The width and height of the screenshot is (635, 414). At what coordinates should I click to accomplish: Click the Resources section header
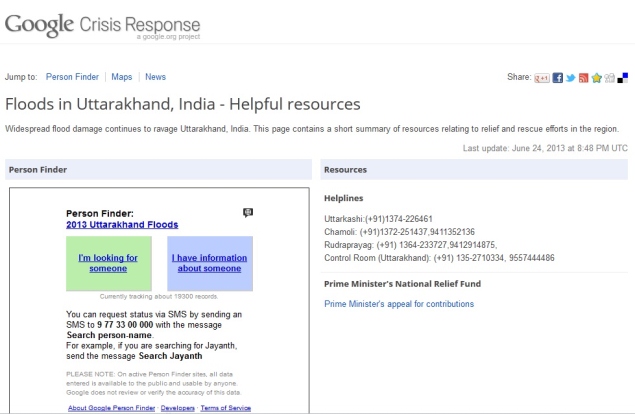coord(474,170)
